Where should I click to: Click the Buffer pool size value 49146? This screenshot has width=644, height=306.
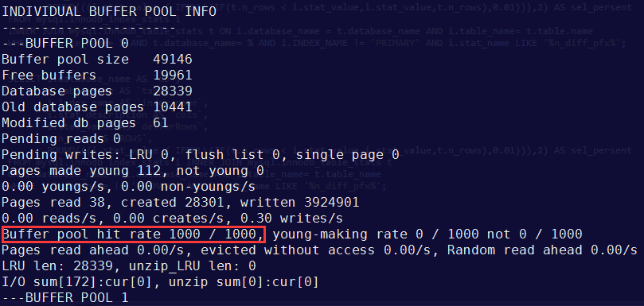tap(173, 60)
